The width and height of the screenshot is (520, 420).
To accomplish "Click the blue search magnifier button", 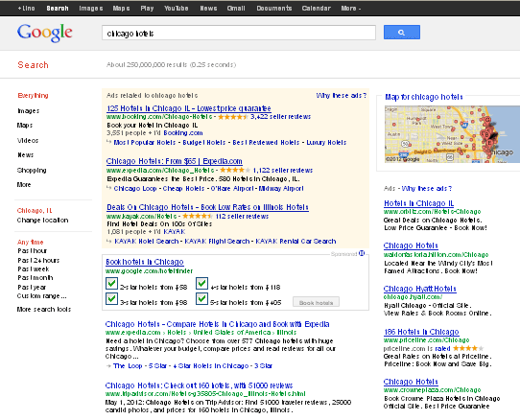I will coord(402,33).
